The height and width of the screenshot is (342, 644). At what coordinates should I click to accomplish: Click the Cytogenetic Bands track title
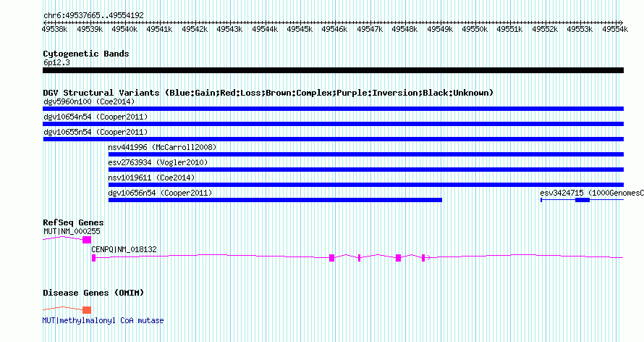(86, 54)
